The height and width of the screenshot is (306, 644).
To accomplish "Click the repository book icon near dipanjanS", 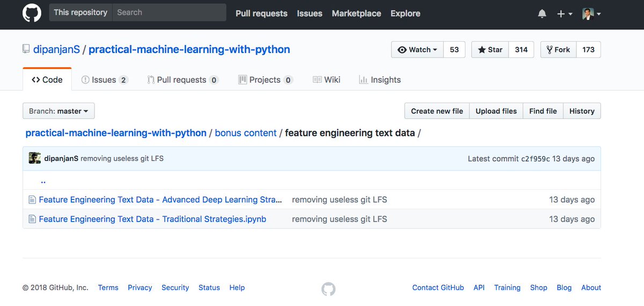I will (26, 49).
